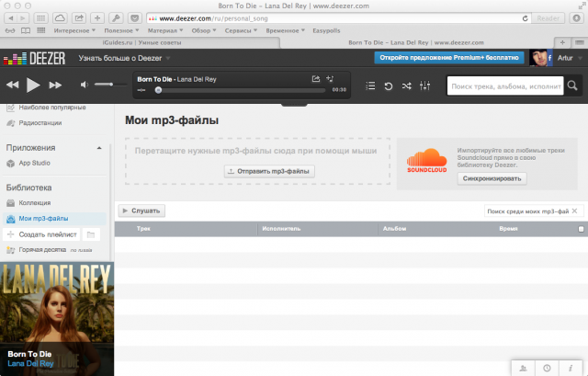Open the Deezer logo home page
The image size is (588, 376).
click(35, 58)
